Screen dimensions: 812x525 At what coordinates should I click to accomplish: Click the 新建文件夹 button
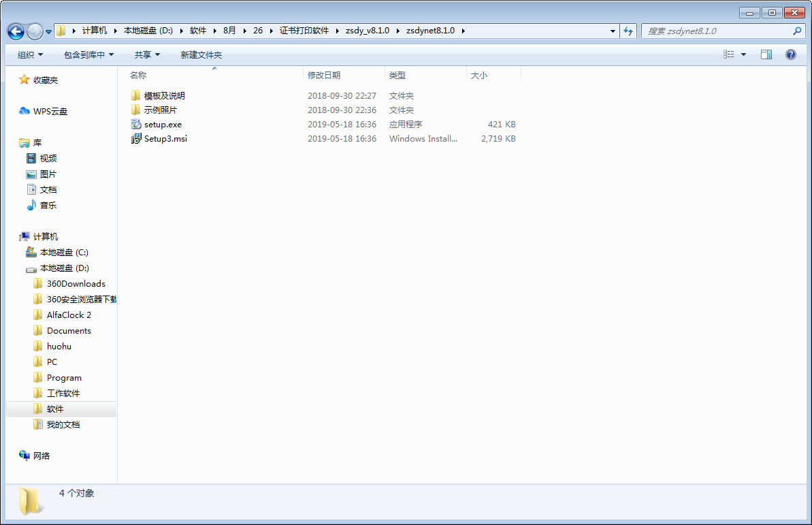pos(201,54)
